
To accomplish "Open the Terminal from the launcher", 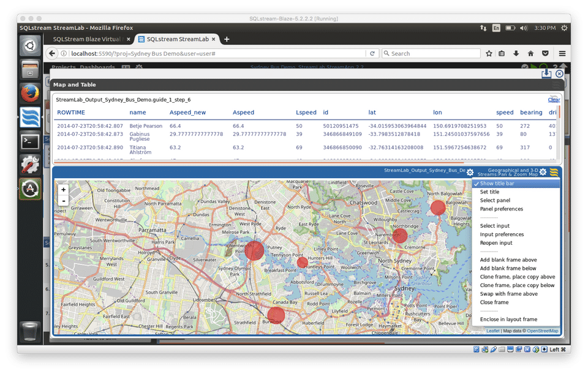I will (30, 141).
